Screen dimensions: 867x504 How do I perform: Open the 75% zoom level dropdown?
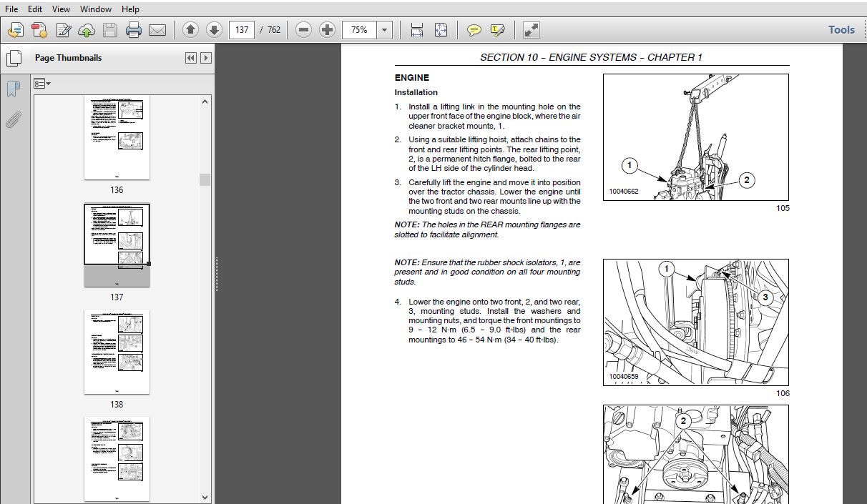(x=385, y=30)
